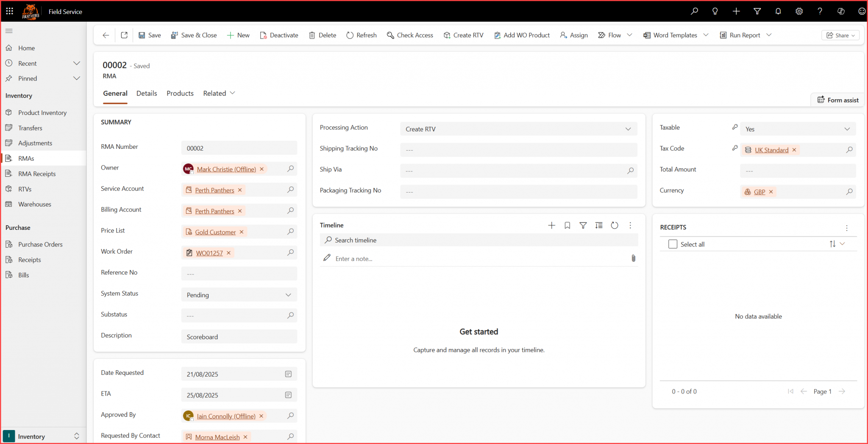Viewport: 868px width, 444px height.
Task: Open the System Status dropdown
Action: click(x=288, y=295)
